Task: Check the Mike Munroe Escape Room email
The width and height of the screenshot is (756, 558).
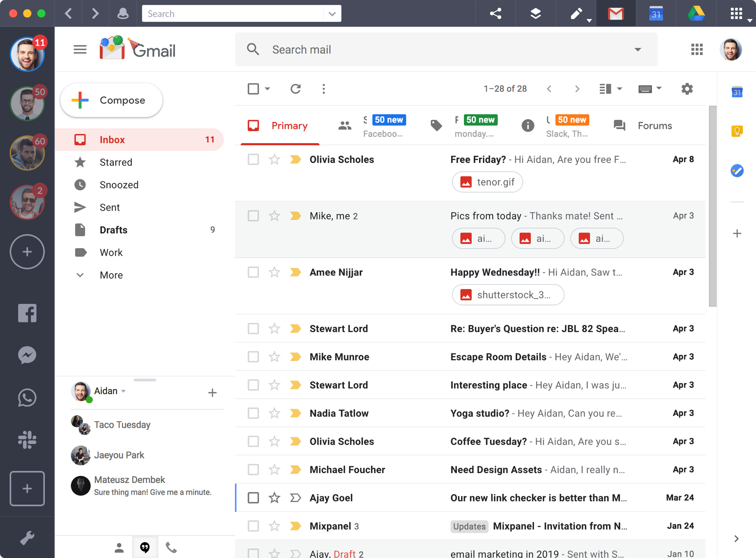Action: pos(253,357)
